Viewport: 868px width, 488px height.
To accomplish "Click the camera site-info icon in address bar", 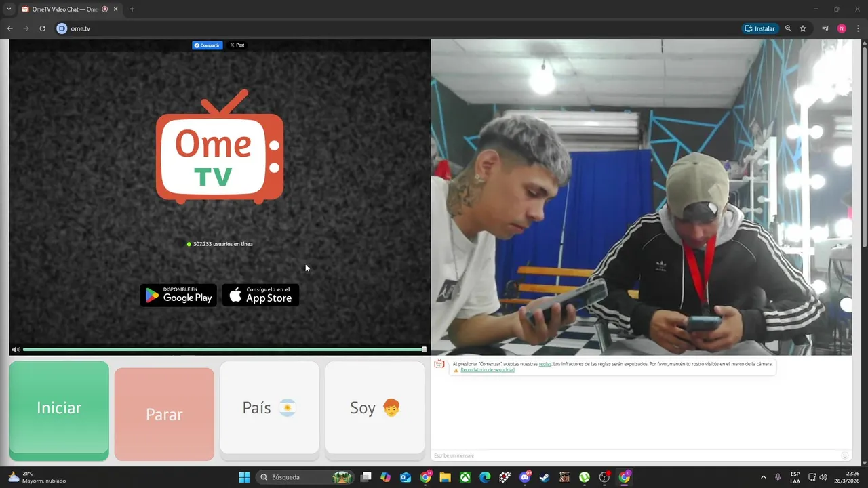I will [x=62, y=28].
